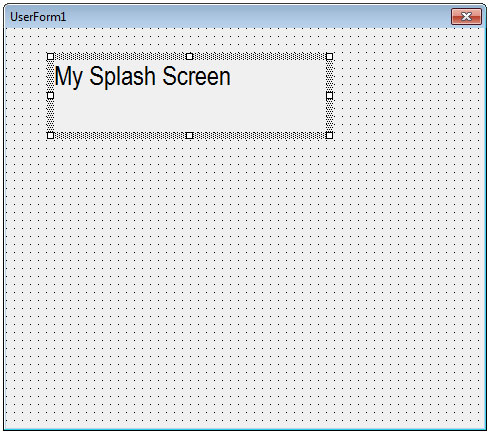Select the "My Splash Screen" label text
Viewport: 490px width, 434px height.
(x=142, y=77)
